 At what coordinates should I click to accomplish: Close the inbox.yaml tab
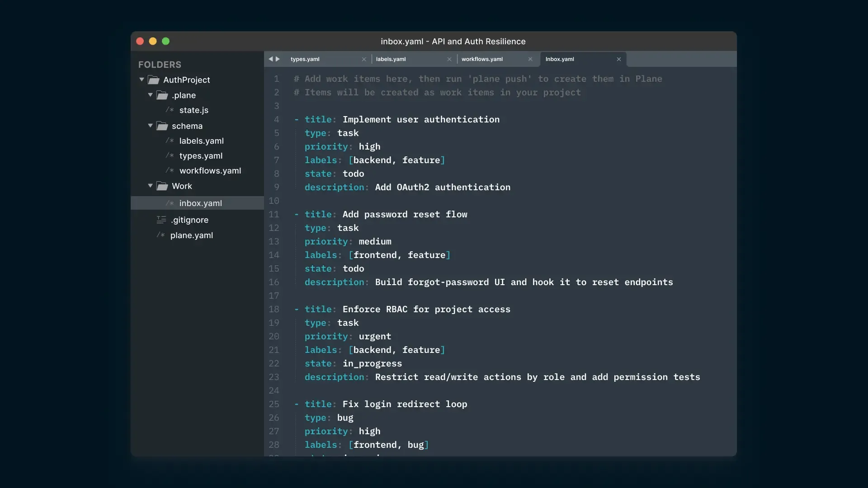[x=619, y=59]
